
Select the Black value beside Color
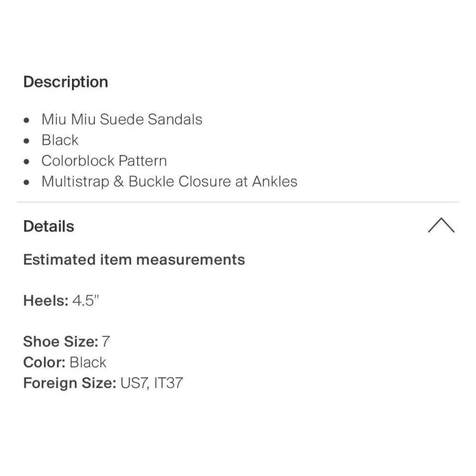coord(88,362)
